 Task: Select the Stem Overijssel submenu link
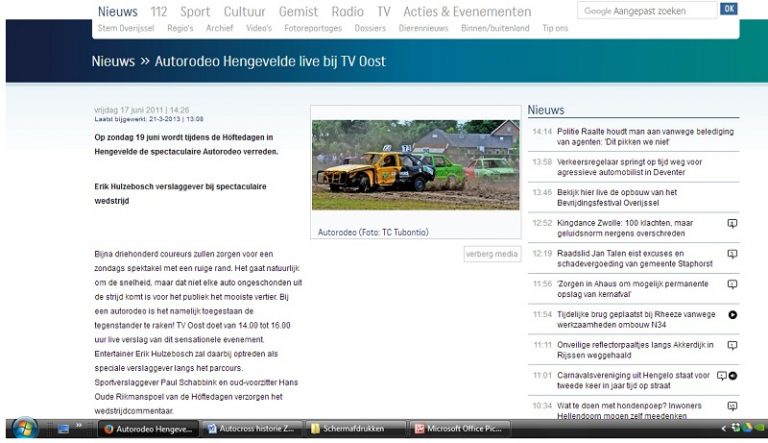tap(126, 28)
